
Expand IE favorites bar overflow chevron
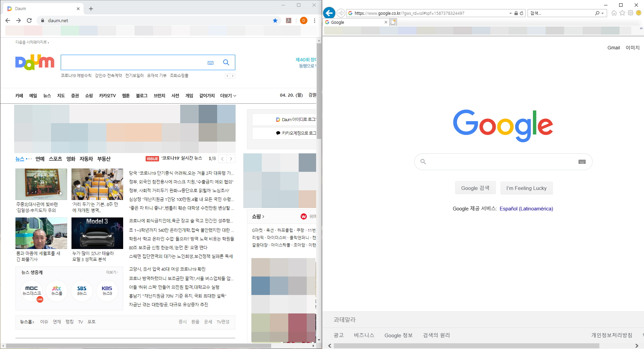(x=641, y=29)
